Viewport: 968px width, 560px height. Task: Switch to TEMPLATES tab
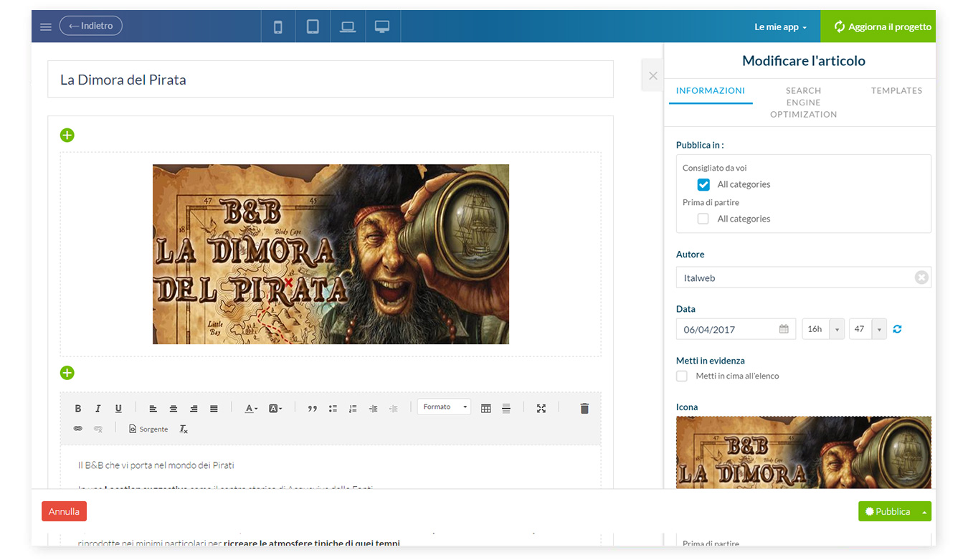coord(896,90)
